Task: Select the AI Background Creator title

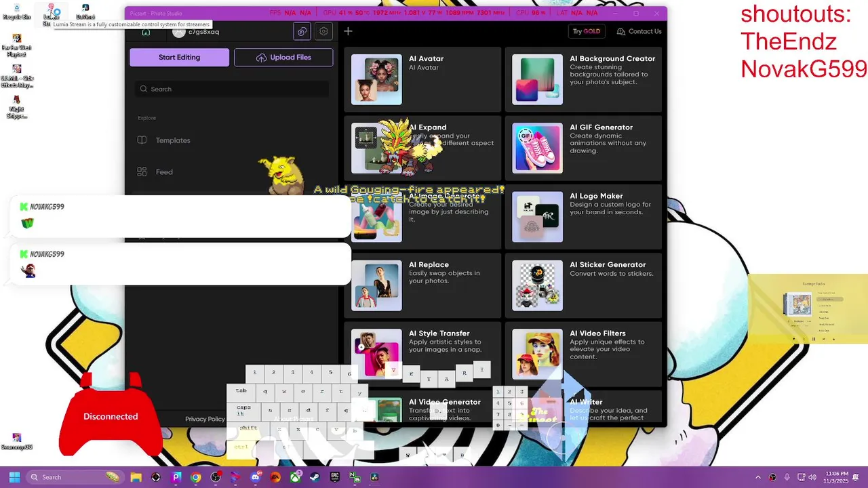Action: [612, 59]
